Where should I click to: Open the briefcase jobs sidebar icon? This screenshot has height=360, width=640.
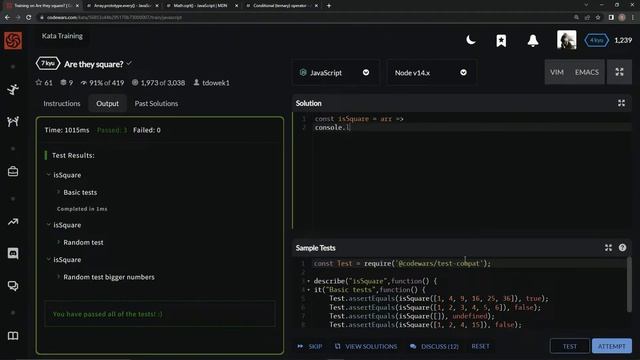pyautogui.click(x=13, y=171)
